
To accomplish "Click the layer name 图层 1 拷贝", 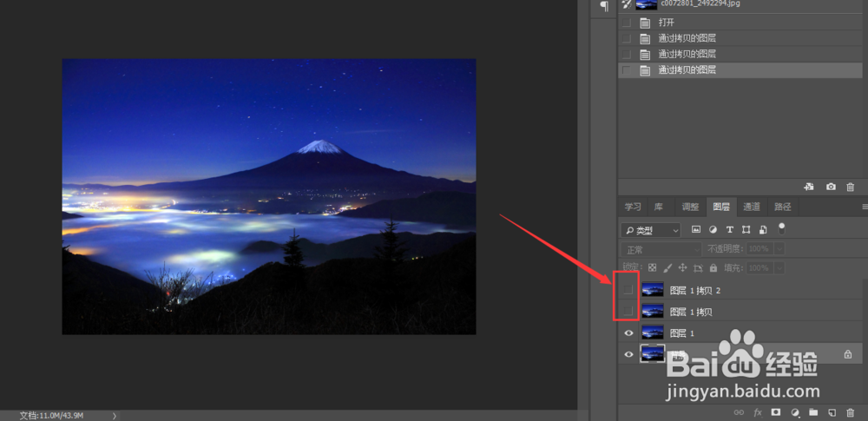I will tap(691, 312).
